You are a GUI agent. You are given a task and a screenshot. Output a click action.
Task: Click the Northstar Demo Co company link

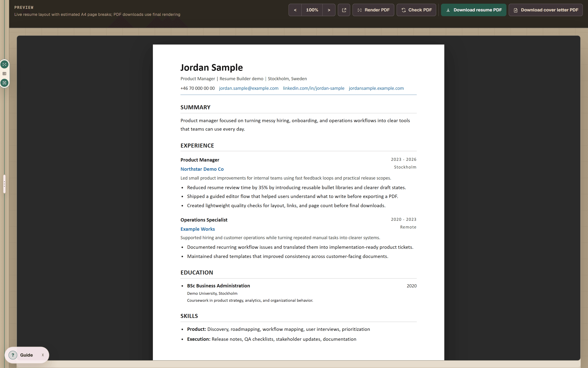pos(202,169)
